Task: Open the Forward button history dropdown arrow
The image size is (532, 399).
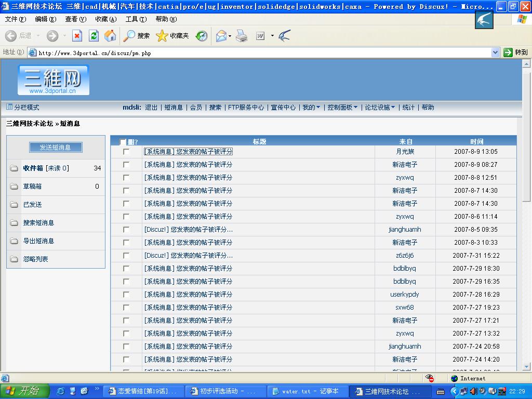Action: click(x=64, y=36)
